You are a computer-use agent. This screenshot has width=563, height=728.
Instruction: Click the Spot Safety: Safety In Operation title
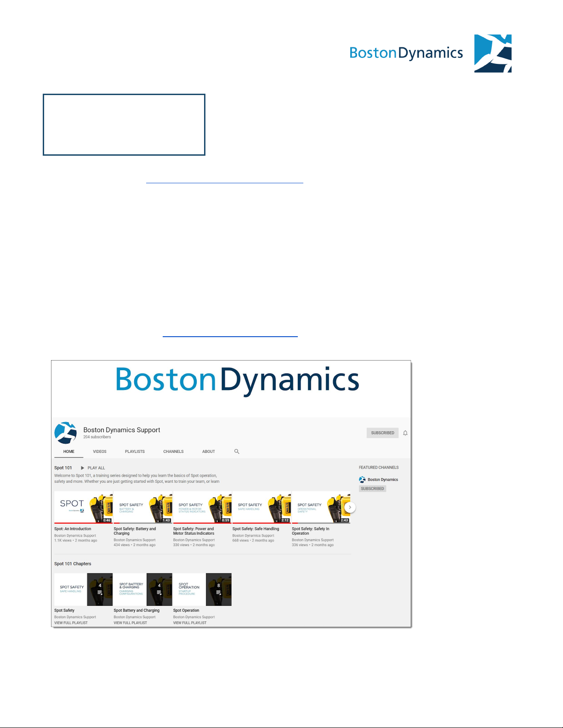coord(310,531)
